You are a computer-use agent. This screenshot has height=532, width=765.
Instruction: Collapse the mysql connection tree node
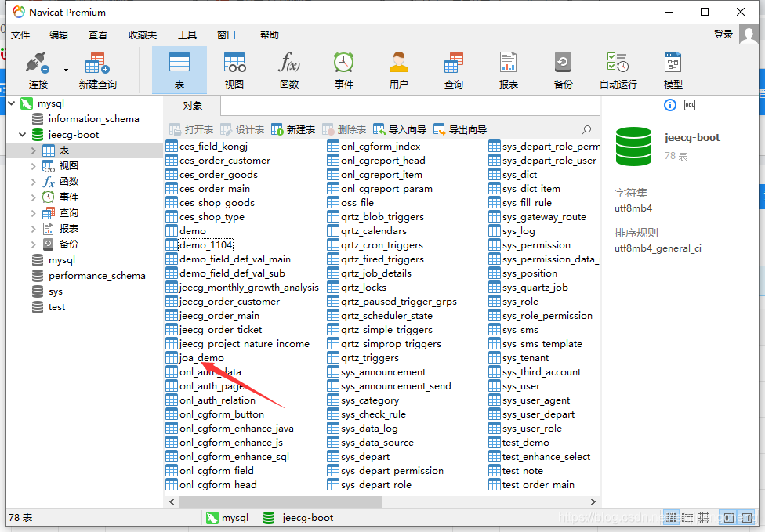coord(12,103)
